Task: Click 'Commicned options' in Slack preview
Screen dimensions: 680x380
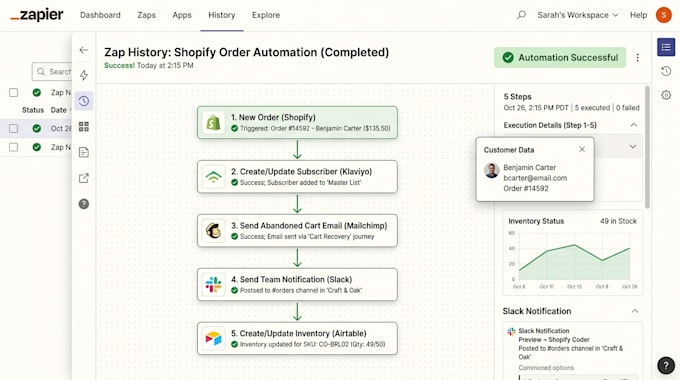Action: (546, 368)
